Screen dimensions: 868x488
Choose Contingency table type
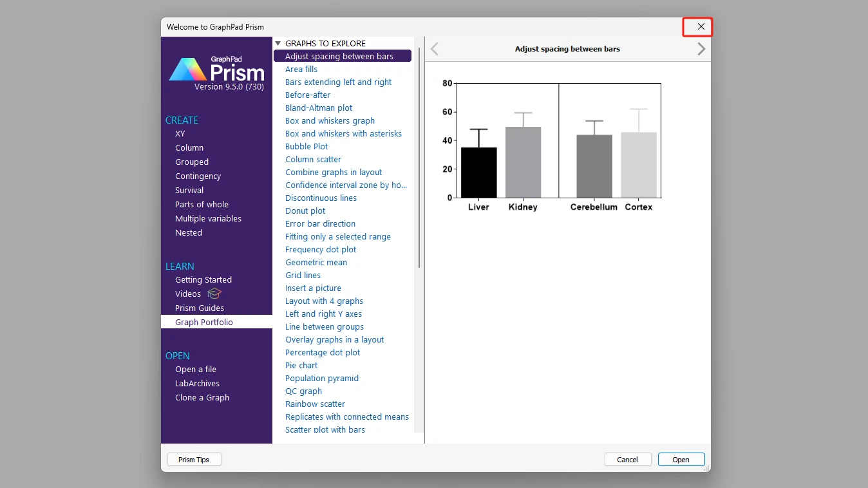[198, 176]
